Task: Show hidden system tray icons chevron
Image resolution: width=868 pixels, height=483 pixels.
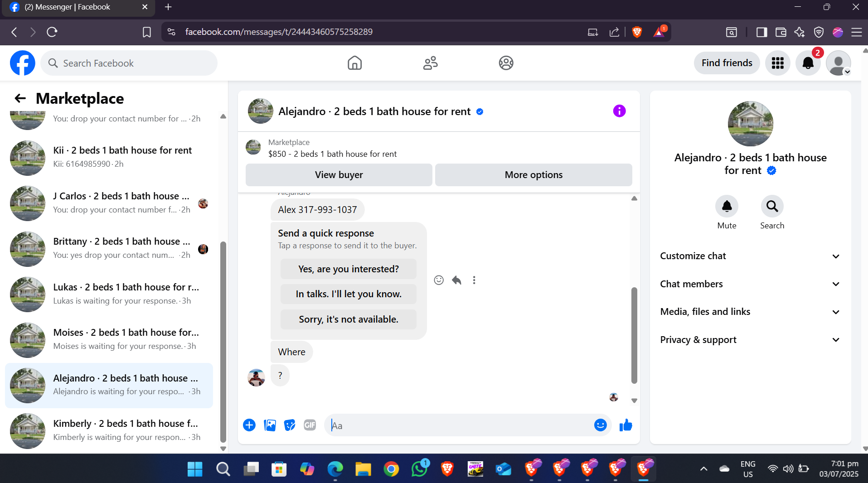Action: (x=703, y=469)
